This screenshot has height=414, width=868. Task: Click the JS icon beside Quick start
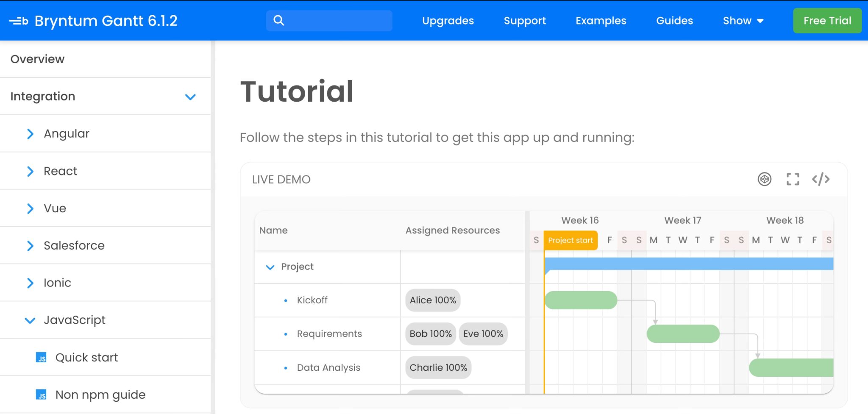tap(41, 358)
